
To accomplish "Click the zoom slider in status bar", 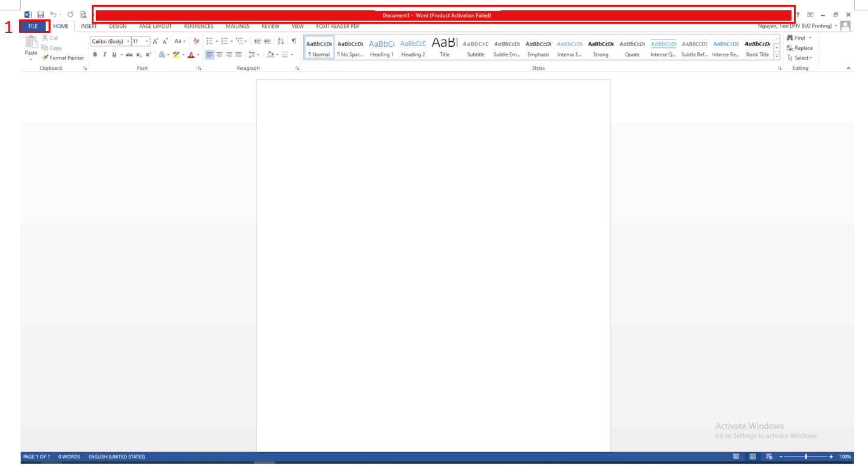I will (x=807, y=456).
